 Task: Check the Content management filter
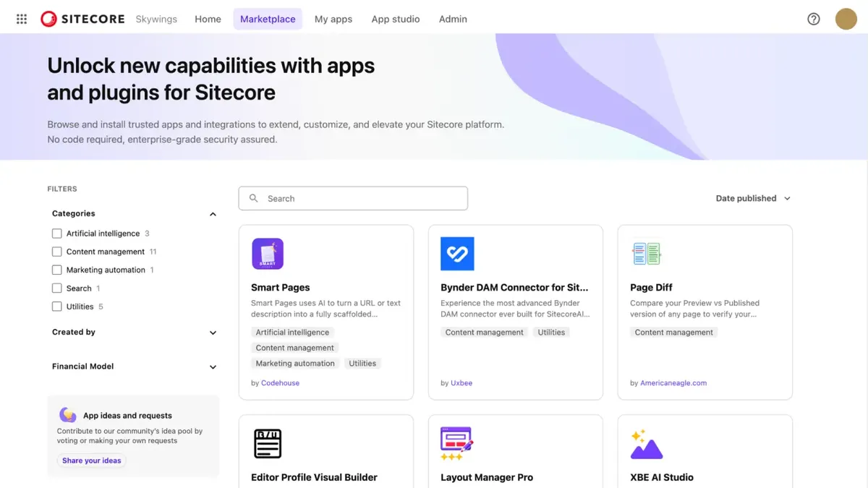click(x=57, y=252)
